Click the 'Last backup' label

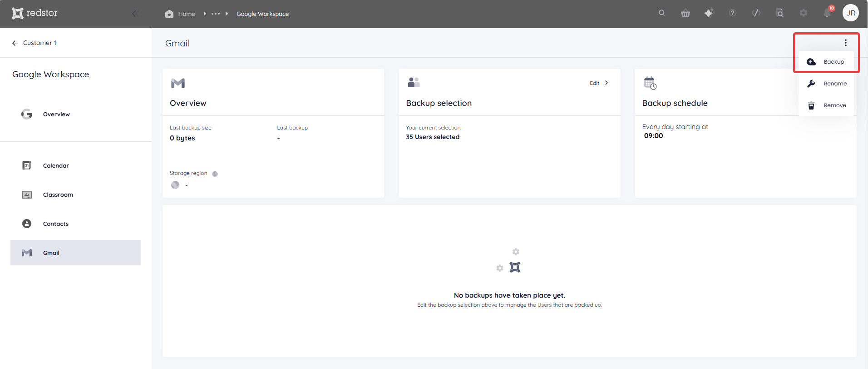(x=292, y=128)
